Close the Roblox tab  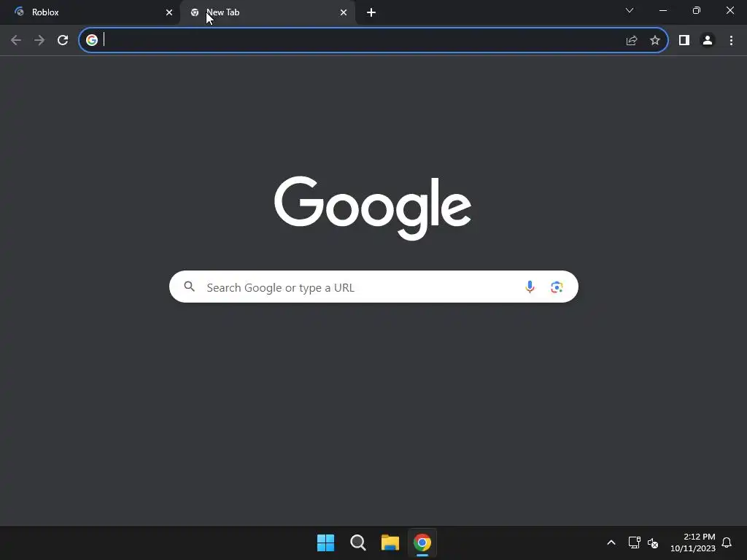click(169, 12)
